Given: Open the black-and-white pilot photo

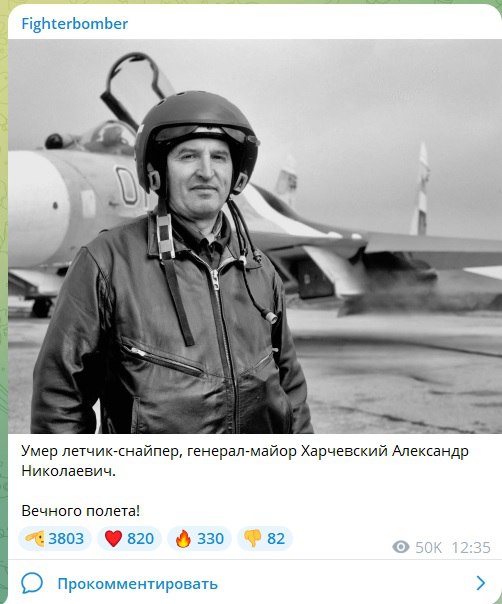Looking at the screenshot, I should (x=255, y=236).
